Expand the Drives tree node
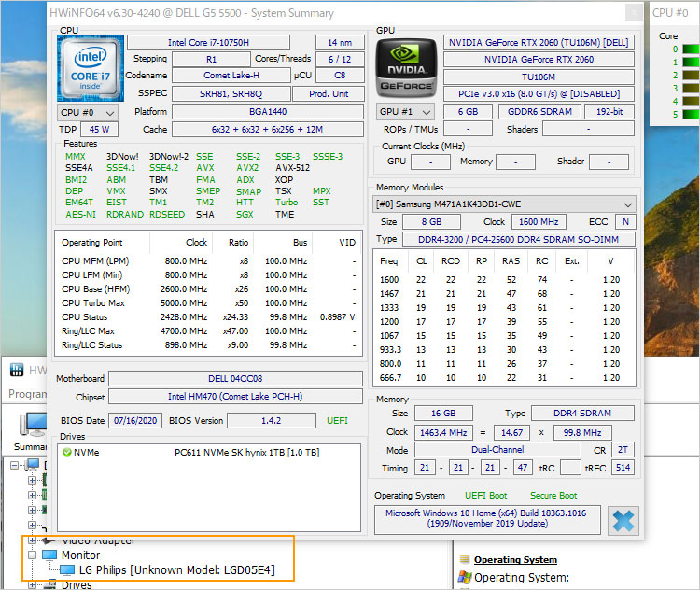The image size is (700, 590). pos(32,584)
